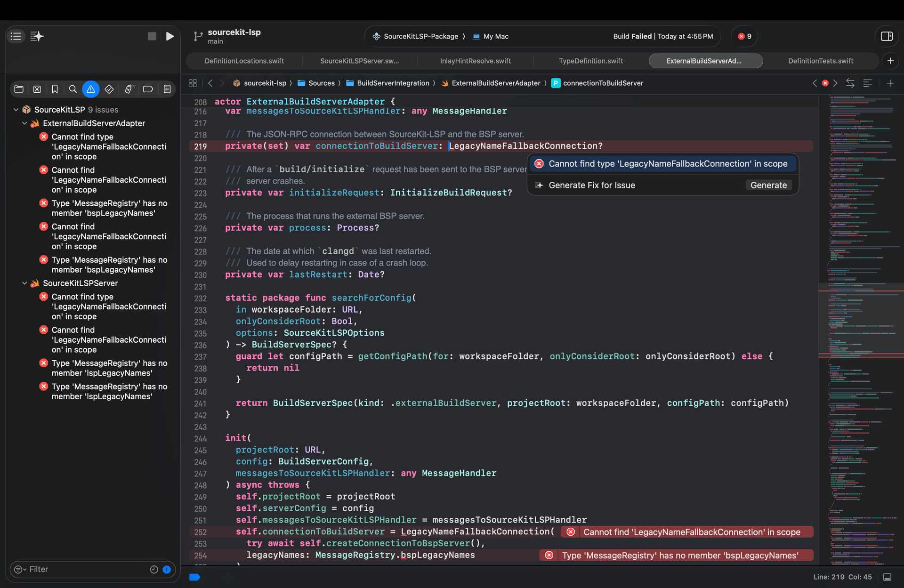Viewport: 904px width, 588px height.
Task: Select the ExternalBuildServerAdapter tab
Action: (705, 61)
